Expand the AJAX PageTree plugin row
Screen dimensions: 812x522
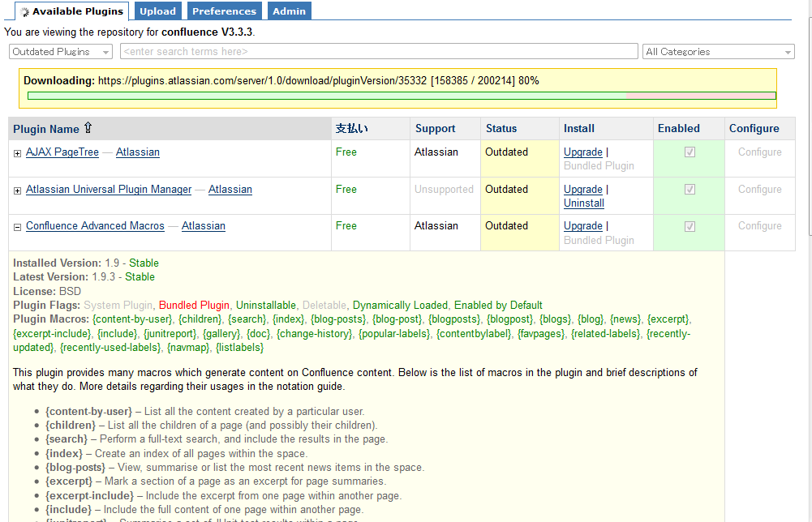click(x=17, y=154)
